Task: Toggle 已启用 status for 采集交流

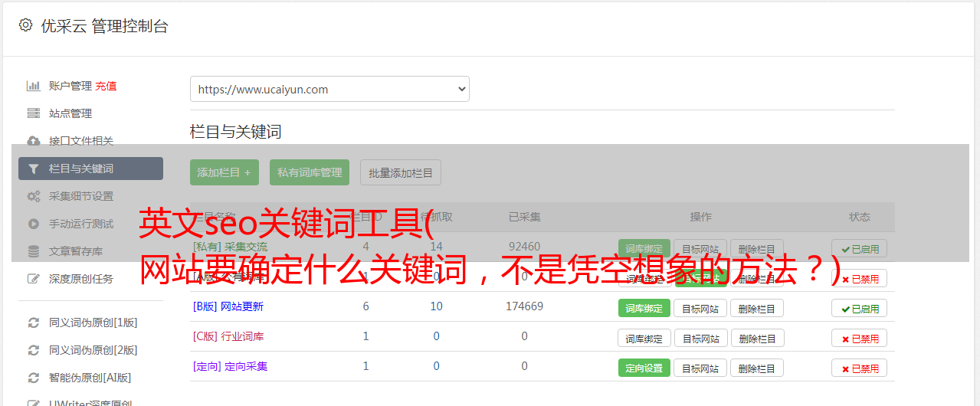Action: point(860,248)
